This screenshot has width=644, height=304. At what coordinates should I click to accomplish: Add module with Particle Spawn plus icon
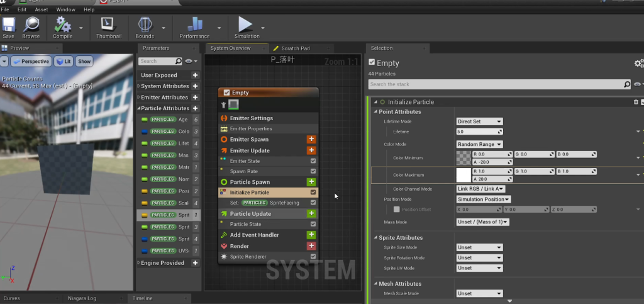click(x=311, y=182)
